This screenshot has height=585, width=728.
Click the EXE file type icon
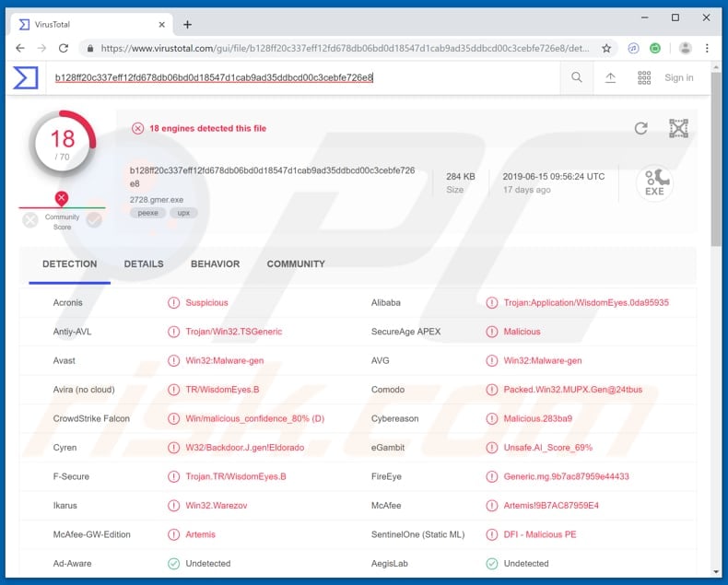[x=654, y=183]
